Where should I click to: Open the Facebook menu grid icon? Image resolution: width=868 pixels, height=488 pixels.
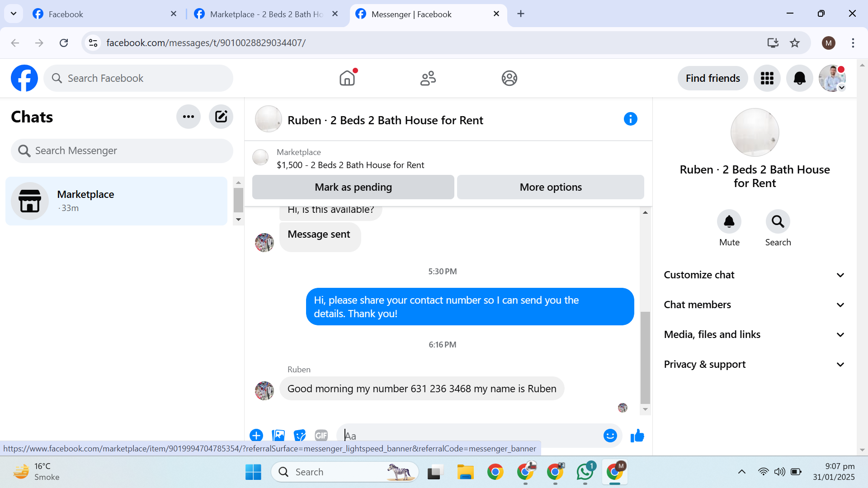pos(767,78)
